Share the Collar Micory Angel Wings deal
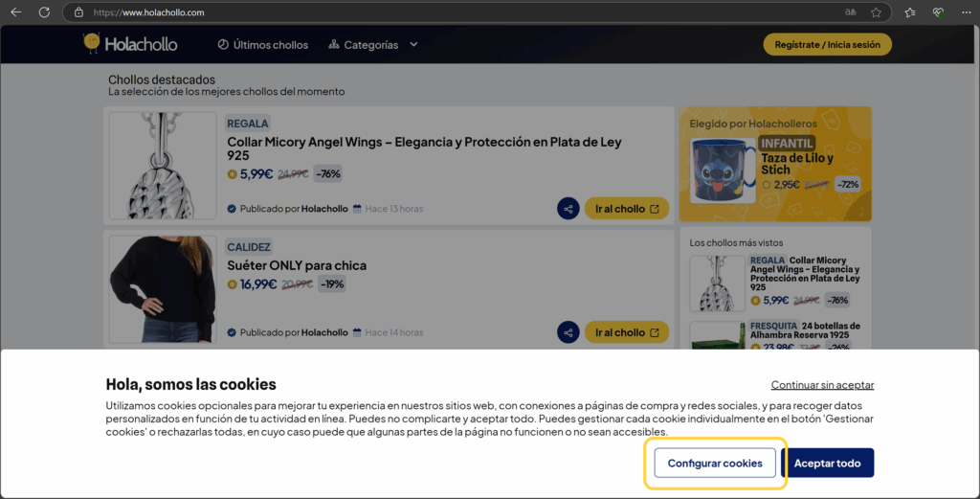980x499 pixels. 568,209
